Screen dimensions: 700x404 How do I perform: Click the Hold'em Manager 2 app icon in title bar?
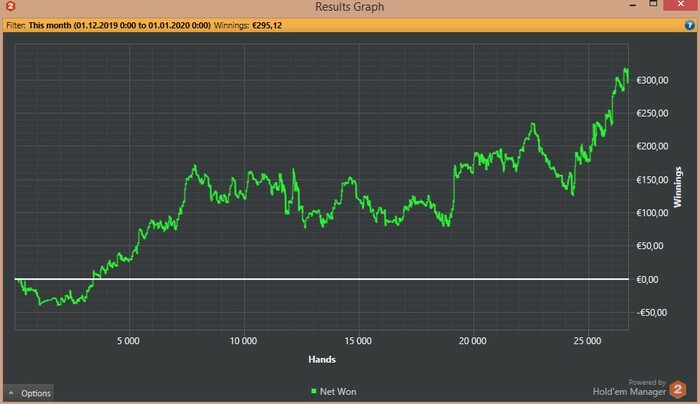coord(10,6)
